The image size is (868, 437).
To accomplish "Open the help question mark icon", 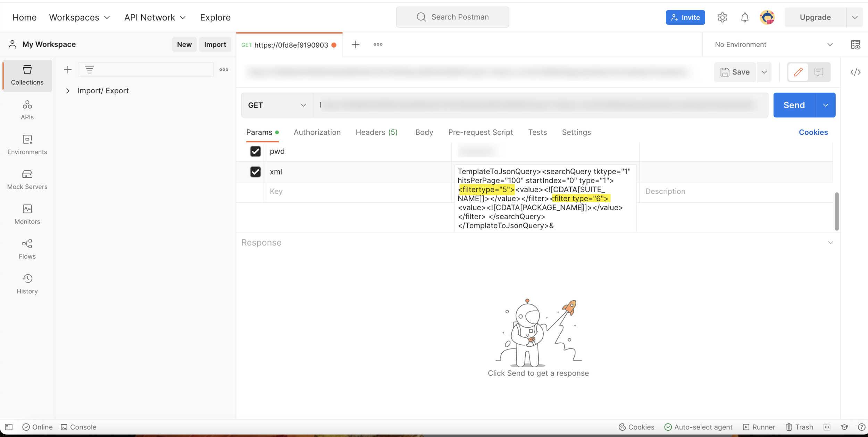I will point(861,427).
